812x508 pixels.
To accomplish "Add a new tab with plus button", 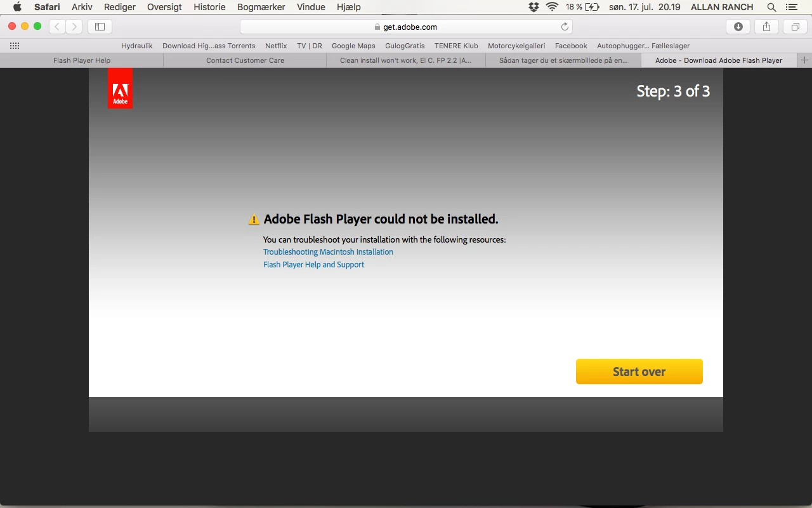I will (x=805, y=60).
